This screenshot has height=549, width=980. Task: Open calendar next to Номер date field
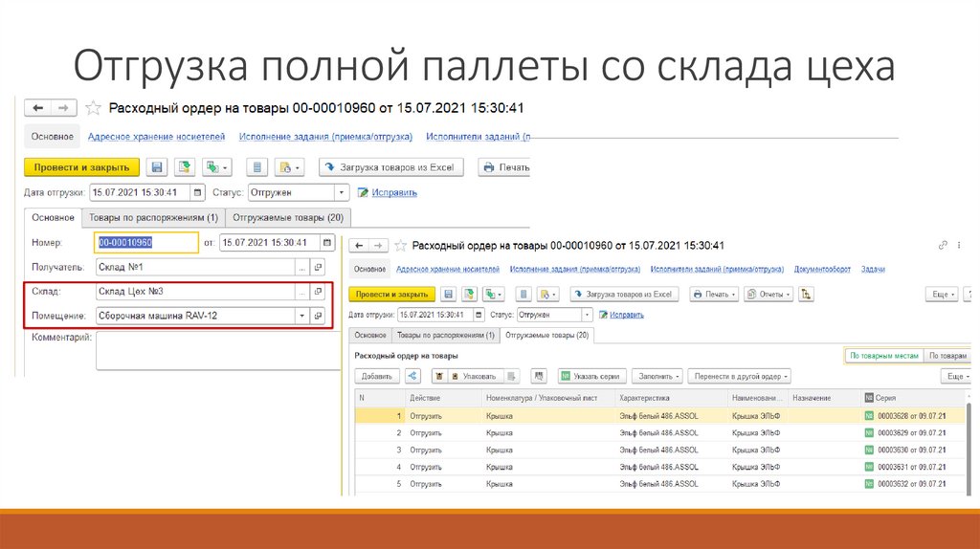click(327, 242)
